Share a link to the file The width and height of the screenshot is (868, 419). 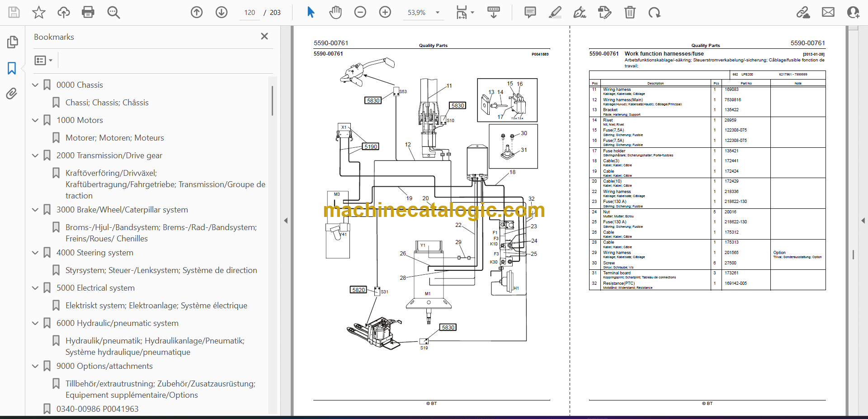point(803,12)
